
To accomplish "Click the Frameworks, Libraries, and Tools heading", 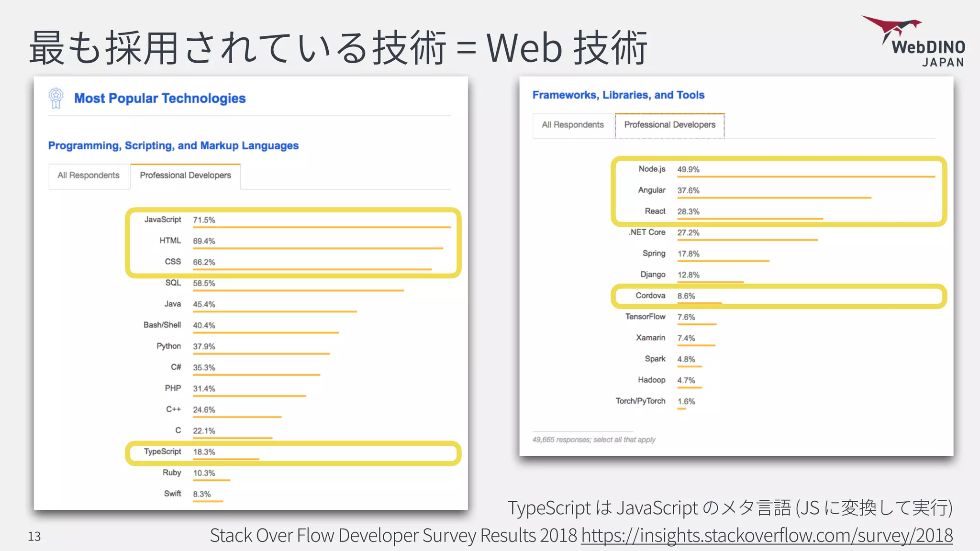I will 618,95.
